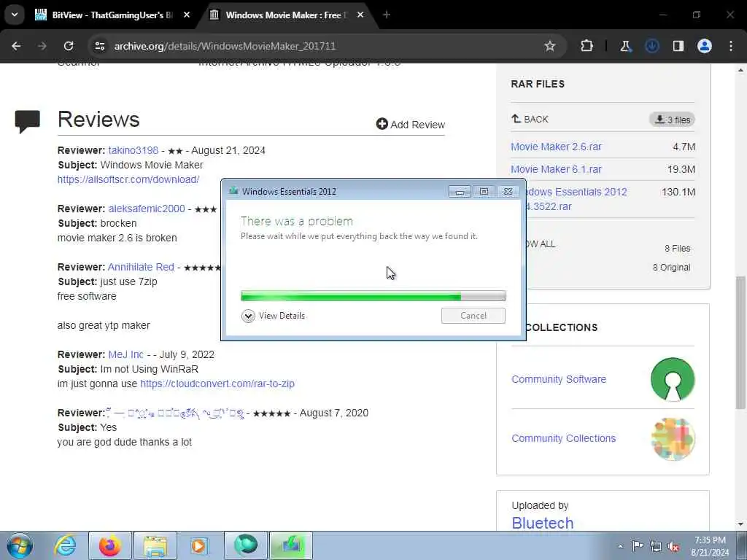Open a new browser tab
The height and width of the screenshot is (560, 747).
pyautogui.click(x=387, y=15)
